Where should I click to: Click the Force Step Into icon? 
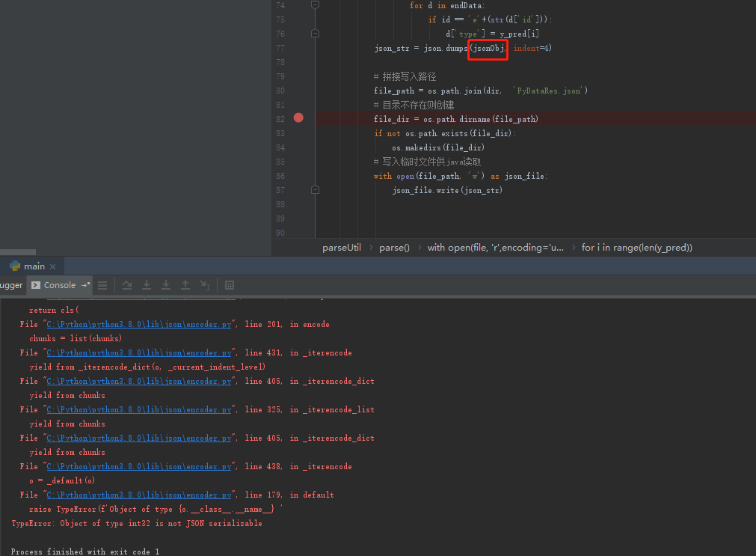point(166,285)
